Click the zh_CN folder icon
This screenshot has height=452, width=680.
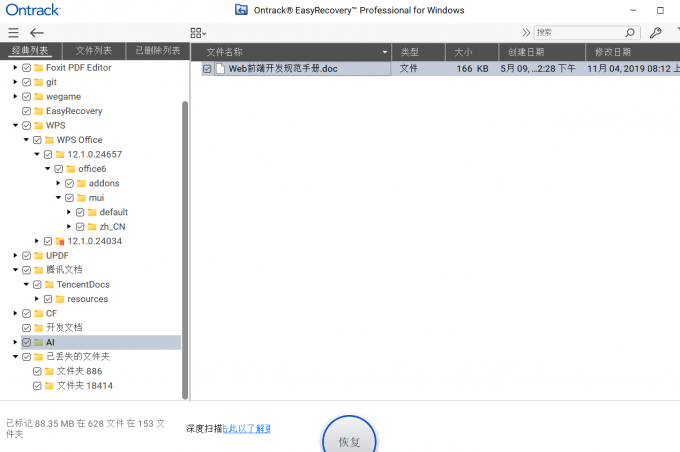pyautogui.click(x=92, y=226)
